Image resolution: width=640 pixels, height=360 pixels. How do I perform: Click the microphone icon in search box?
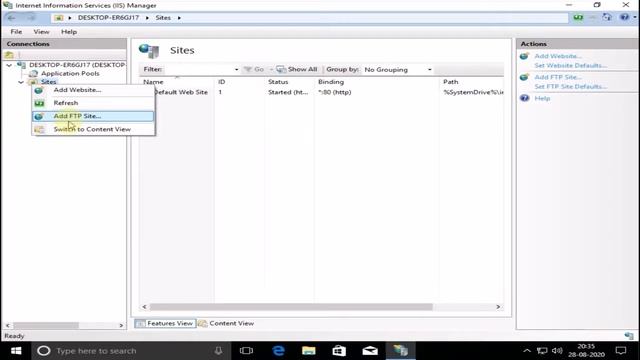click(x=218, y=351)
